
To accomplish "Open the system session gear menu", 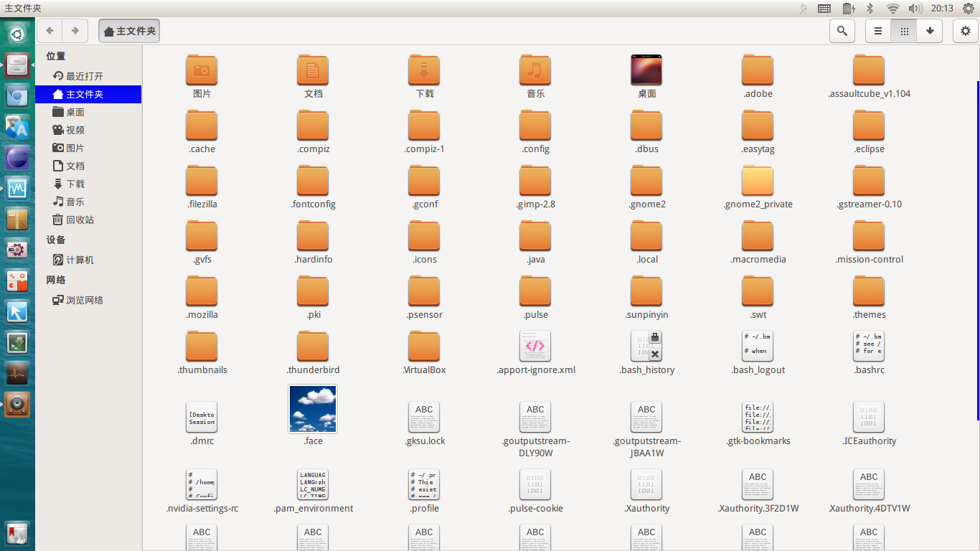I will point(968,8).
